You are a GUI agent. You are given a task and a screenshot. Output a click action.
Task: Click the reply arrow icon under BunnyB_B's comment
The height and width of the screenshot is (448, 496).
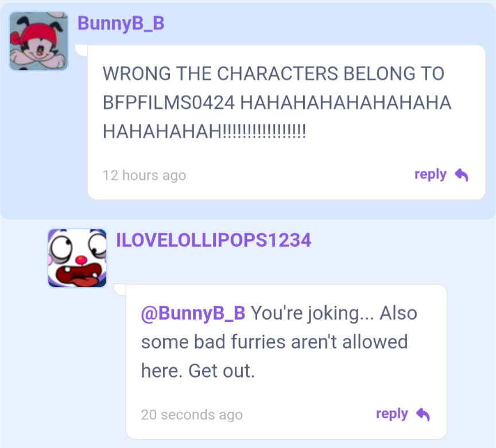tap(462, 175)
